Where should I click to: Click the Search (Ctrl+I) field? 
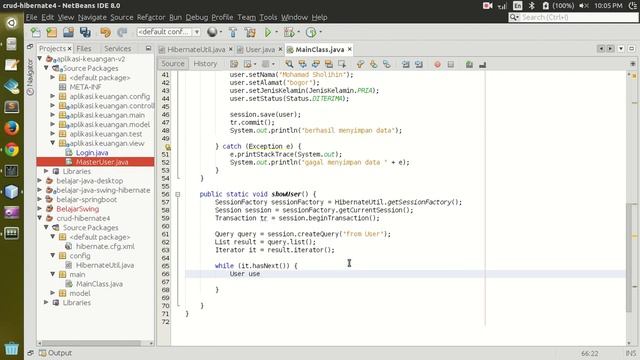[x=573, y=17]
